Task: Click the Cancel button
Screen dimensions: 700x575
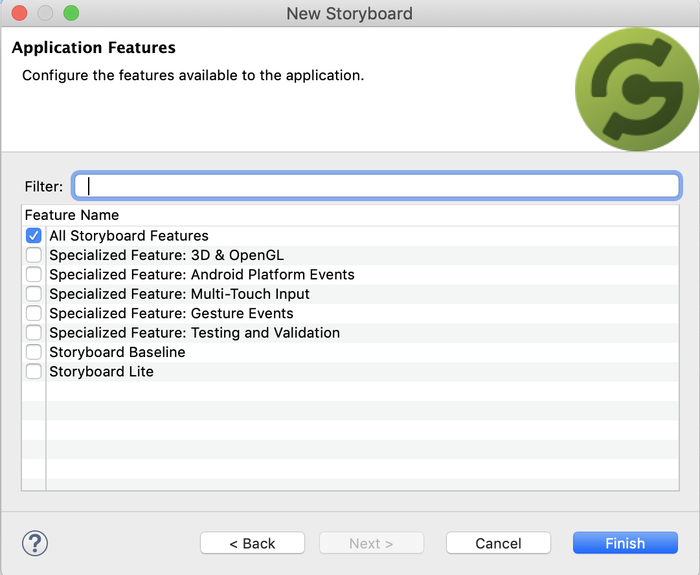Action: (x=498, y=543)
